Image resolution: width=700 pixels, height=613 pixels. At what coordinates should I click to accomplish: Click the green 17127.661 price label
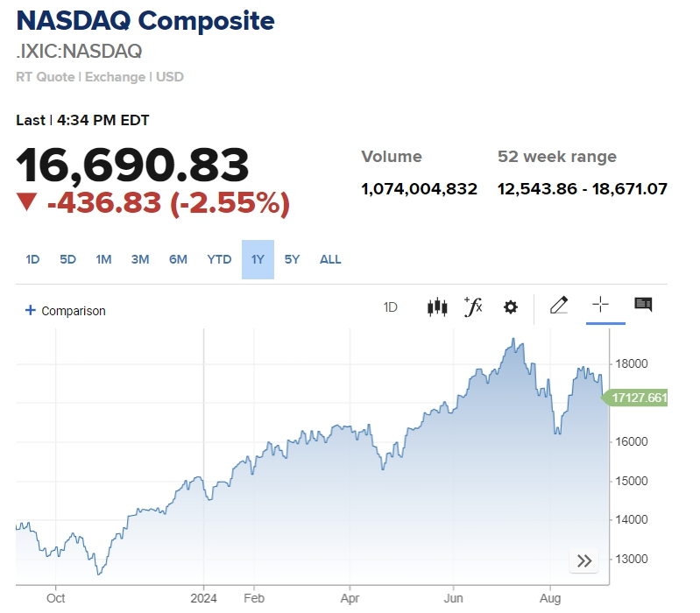tap(639, 398)
